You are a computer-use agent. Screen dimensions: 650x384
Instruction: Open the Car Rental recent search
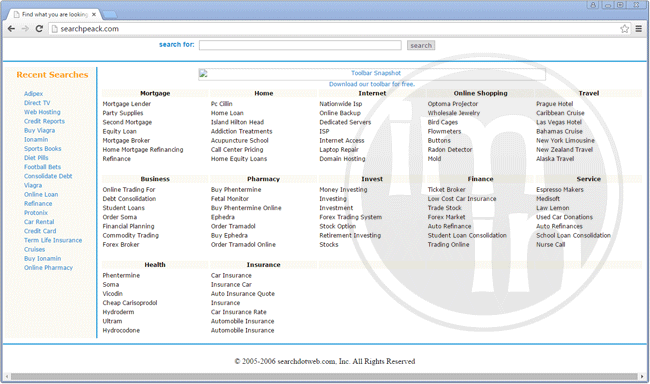(39, 222)
